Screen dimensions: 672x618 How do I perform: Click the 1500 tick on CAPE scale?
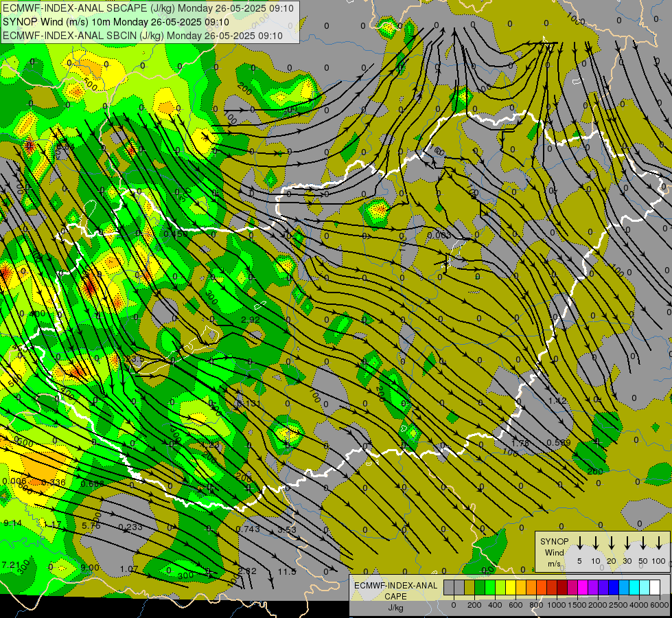577,605
